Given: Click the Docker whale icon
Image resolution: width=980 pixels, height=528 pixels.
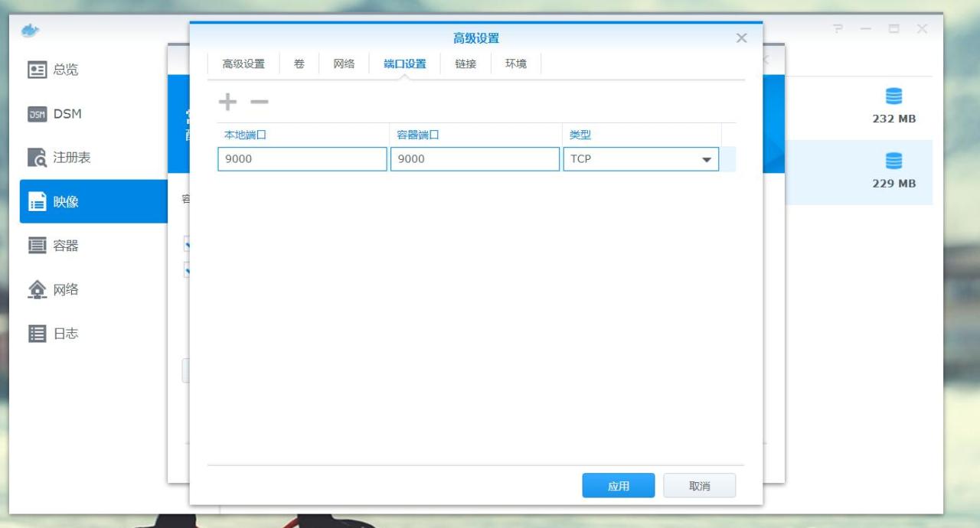Looking at the screenshot, I should [x=31, y=30].
